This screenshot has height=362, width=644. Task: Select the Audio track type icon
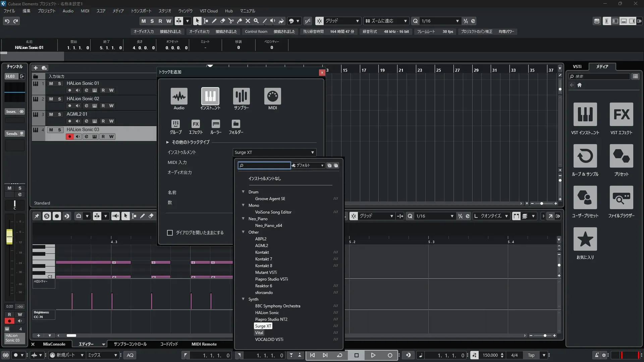pyautogui.click(x=179, y=97)
